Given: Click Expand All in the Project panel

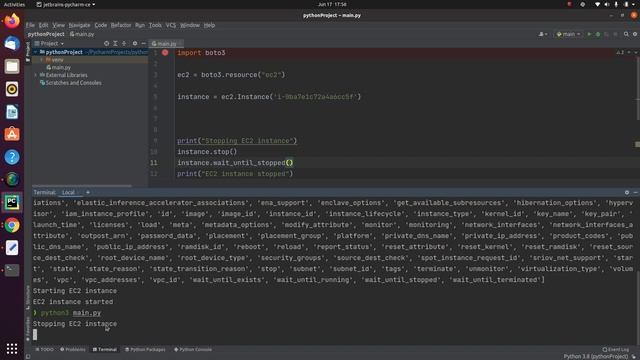Looking at the screenshot, I should click(116, 43).
